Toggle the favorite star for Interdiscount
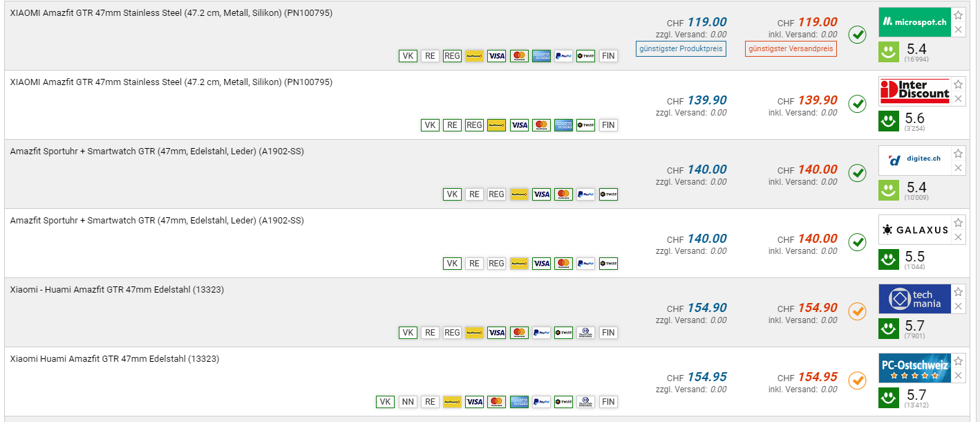 point(958,84)
